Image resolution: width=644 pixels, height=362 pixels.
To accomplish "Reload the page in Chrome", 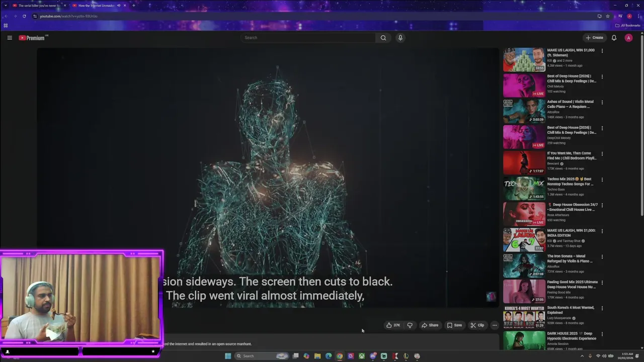I will click(24, 16).
